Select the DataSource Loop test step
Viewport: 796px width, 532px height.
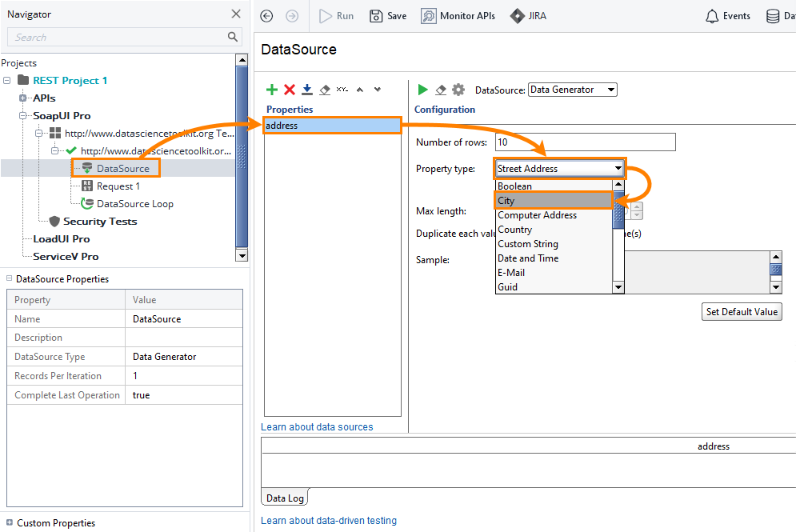point(134,203)
